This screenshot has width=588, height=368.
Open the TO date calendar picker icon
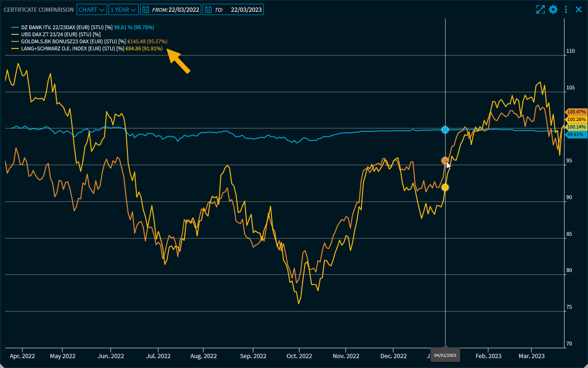[x=208, y=9]
